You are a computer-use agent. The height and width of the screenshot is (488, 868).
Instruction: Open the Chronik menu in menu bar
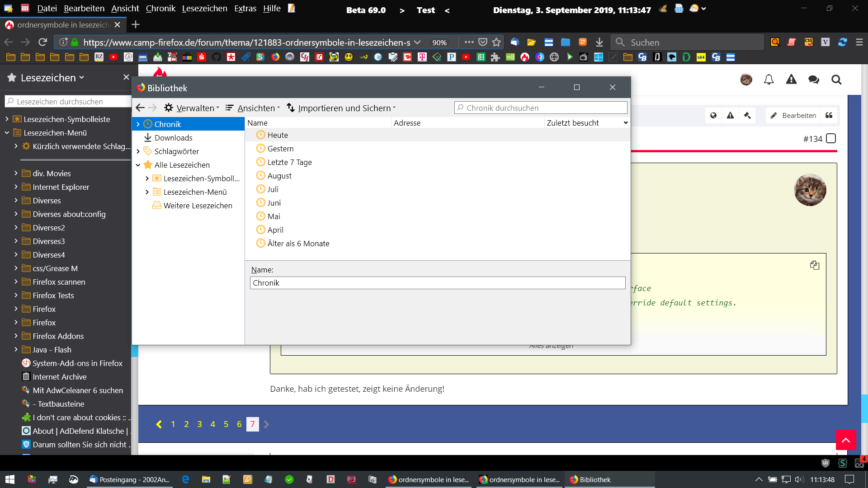point(160,9)
